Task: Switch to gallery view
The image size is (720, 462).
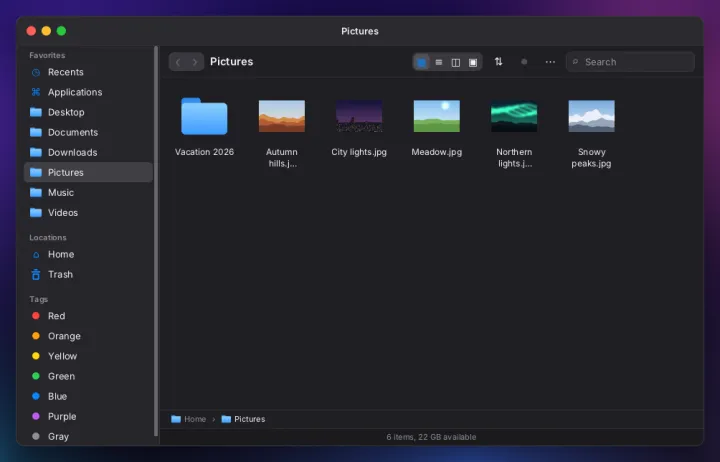Action: pyautogui.click(x=473, y=62)
